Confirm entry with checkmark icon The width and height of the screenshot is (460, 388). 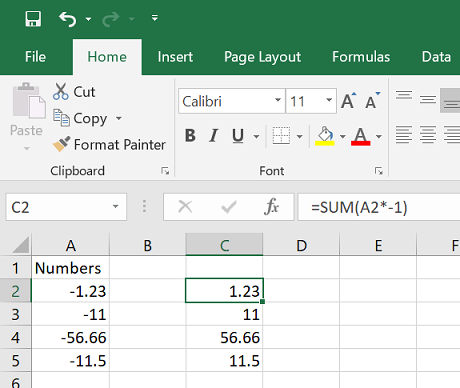click(229, 207)
